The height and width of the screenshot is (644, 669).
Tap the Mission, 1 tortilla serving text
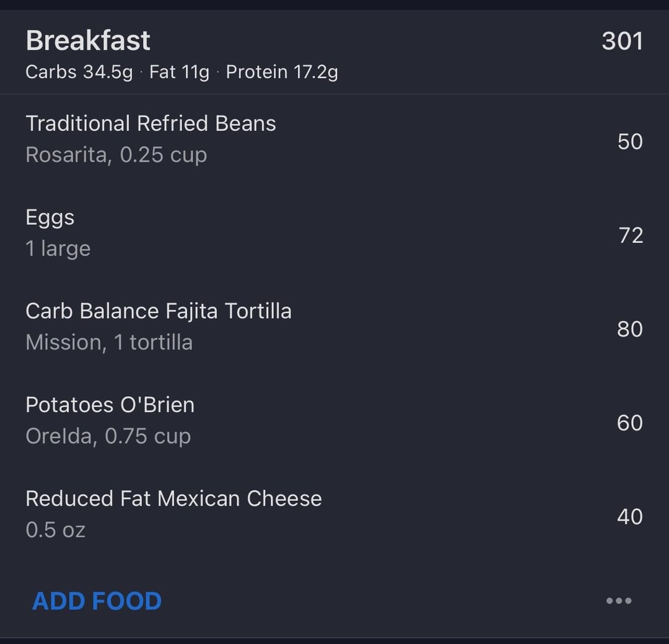(x=109, y=342)
